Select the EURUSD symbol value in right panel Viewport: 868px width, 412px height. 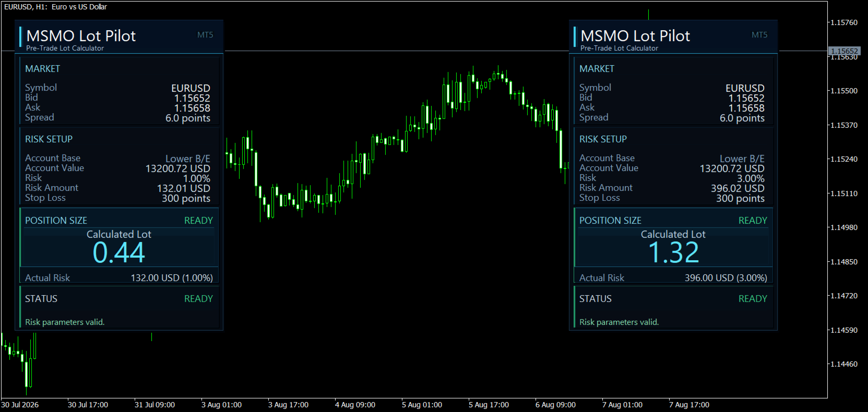click(745, 88)
